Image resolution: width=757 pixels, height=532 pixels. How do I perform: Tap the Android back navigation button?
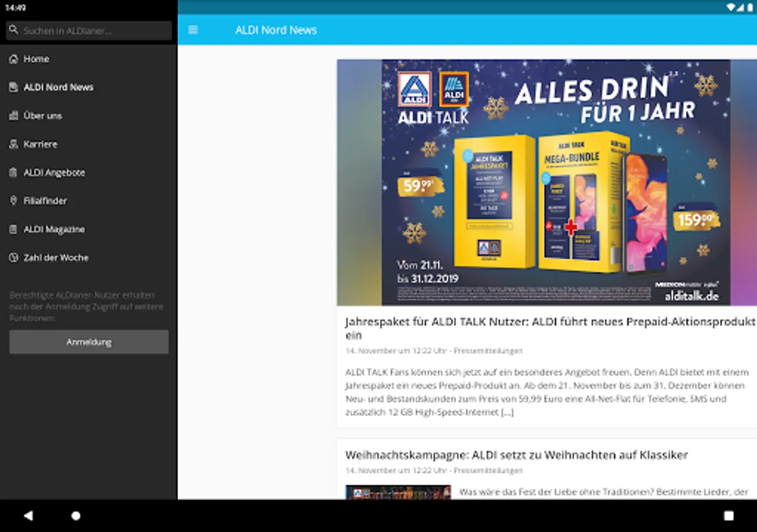tap(28, 515)
